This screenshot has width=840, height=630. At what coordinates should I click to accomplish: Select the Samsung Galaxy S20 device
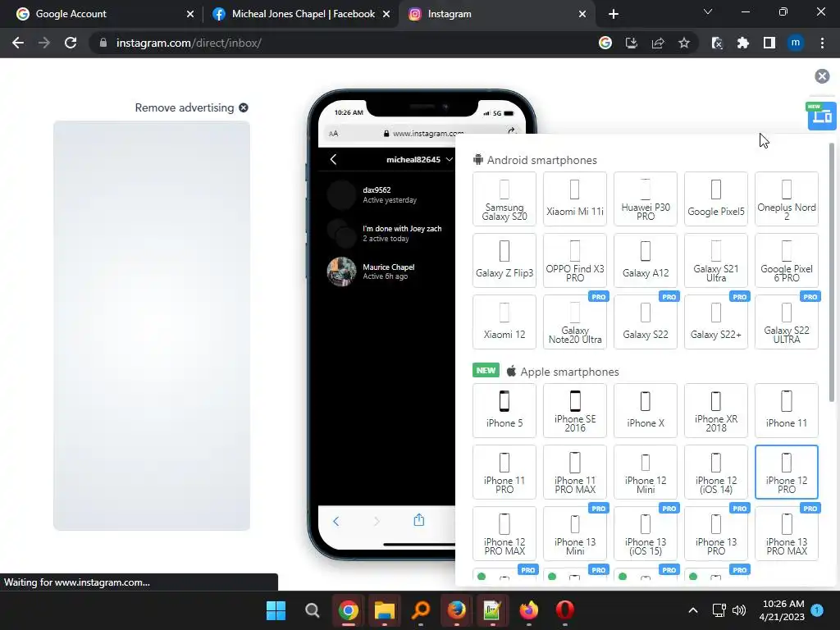(x=504, y=199)
